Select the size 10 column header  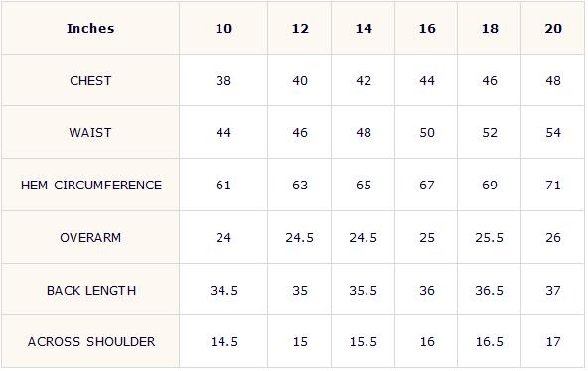point(223,29)
